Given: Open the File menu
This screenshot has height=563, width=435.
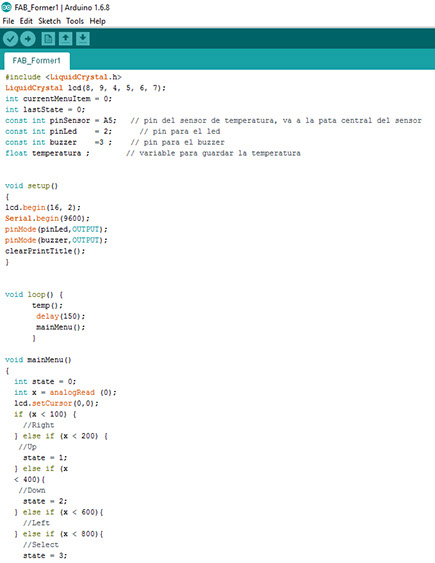Looking at the screenshot, I should (x=8, y=21).
